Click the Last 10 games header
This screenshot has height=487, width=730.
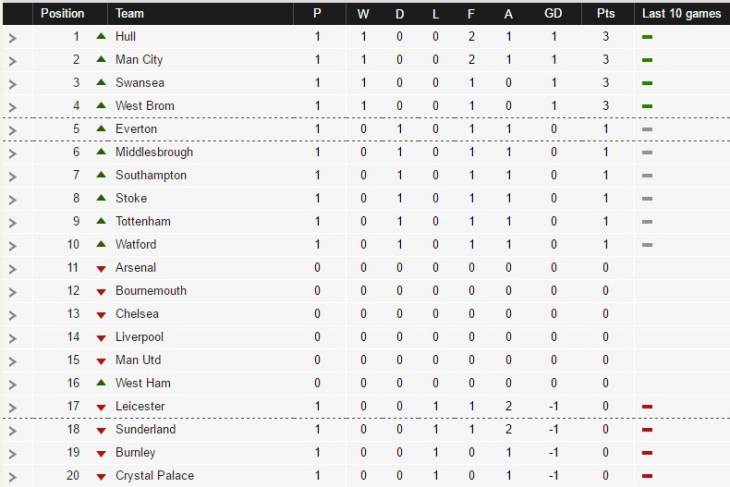point(682,14)
